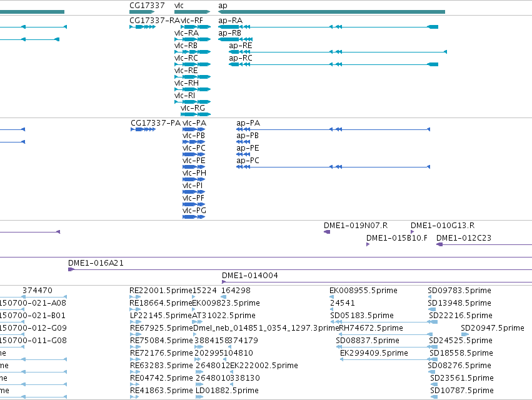Image resolution: width=532 pixels, height=400 pixels.
Task: Click the DME1-012C23 BAC label
Action: [464, 238]
